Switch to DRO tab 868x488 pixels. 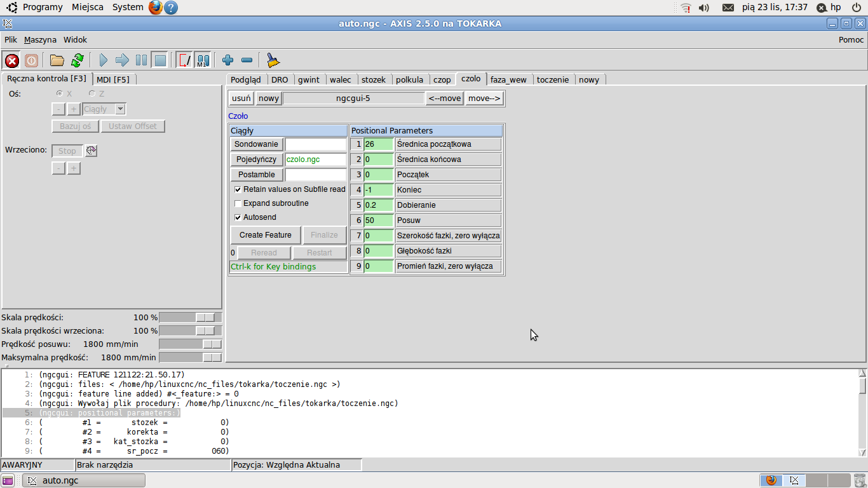(x=280, y=79)
